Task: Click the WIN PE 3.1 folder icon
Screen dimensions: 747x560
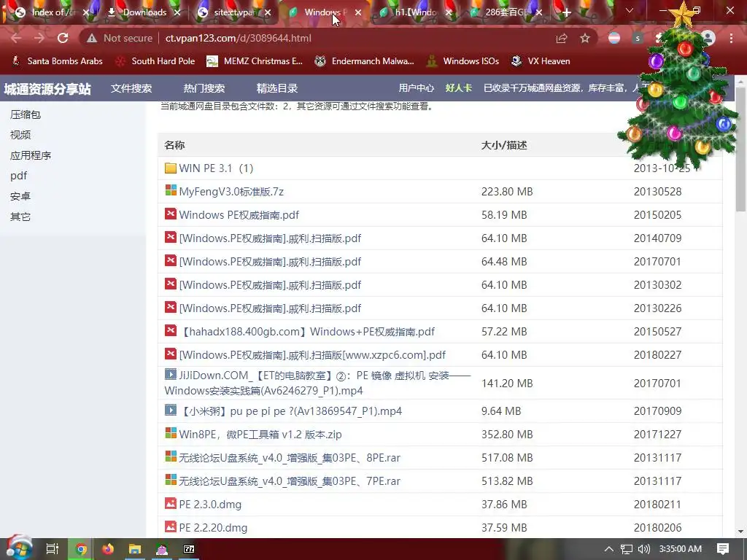Action: 170,168
